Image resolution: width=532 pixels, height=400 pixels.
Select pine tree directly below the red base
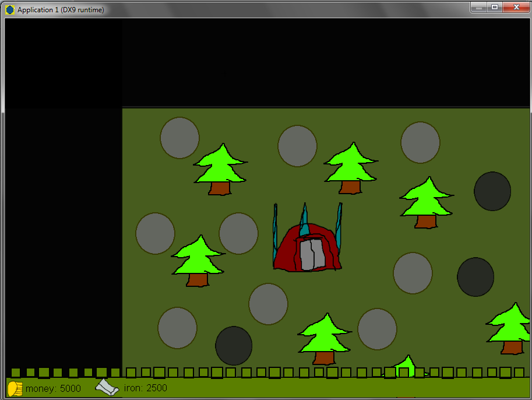325,339
